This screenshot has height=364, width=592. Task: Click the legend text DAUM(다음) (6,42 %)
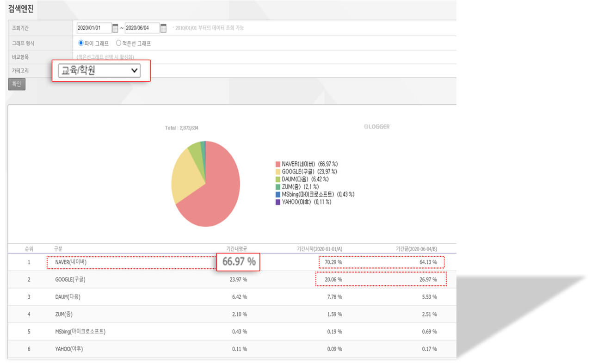(305, 179)
